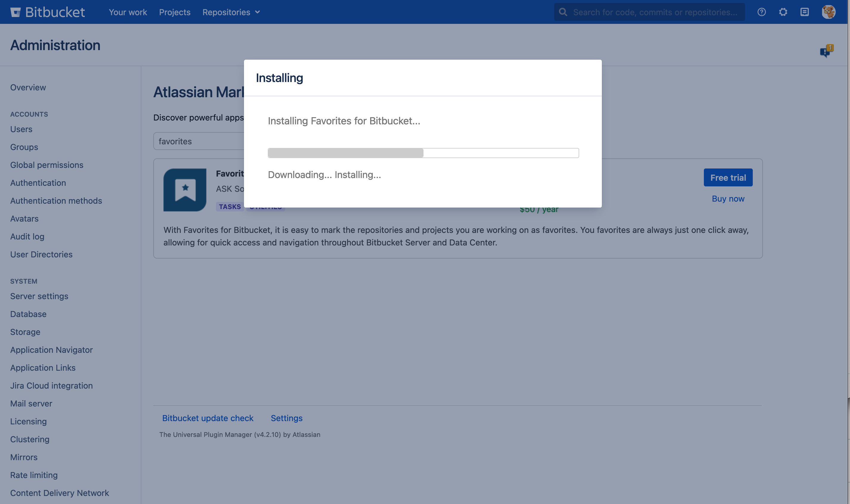Viewport: 850px width, 504px height.
Task: Click the Bitbucket logo icon
Action: pos(16,12)
